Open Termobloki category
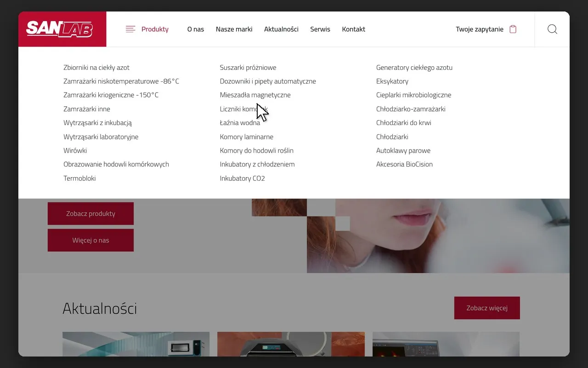The height and width of the screenshot is (368, 588). [79, 178]
